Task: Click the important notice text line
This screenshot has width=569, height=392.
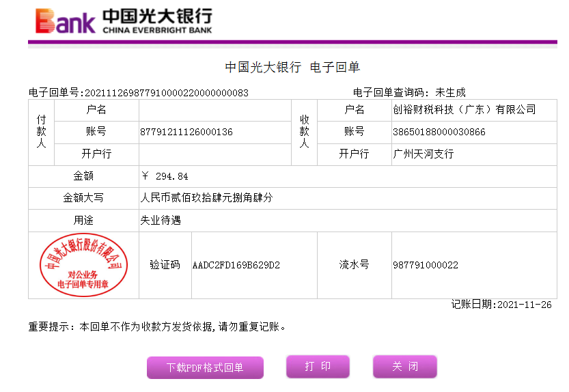Action: [x=157, y=327]
